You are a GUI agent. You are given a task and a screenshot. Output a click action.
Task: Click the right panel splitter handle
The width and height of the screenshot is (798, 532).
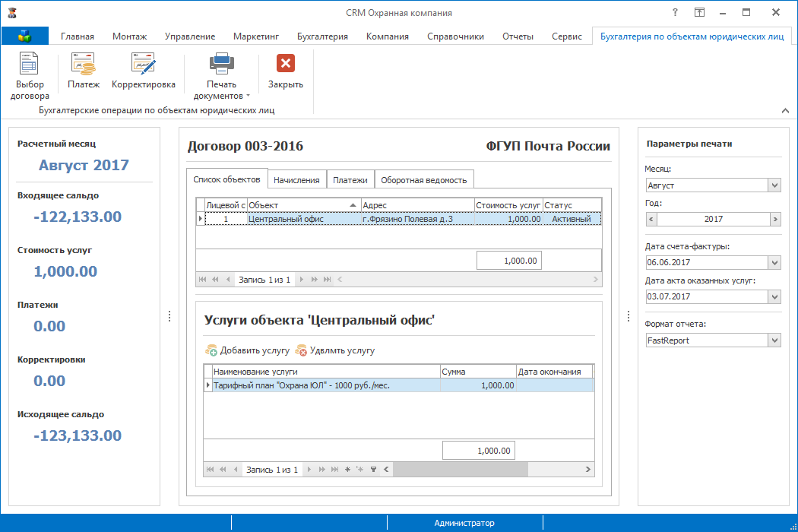[x=629, y=317]
